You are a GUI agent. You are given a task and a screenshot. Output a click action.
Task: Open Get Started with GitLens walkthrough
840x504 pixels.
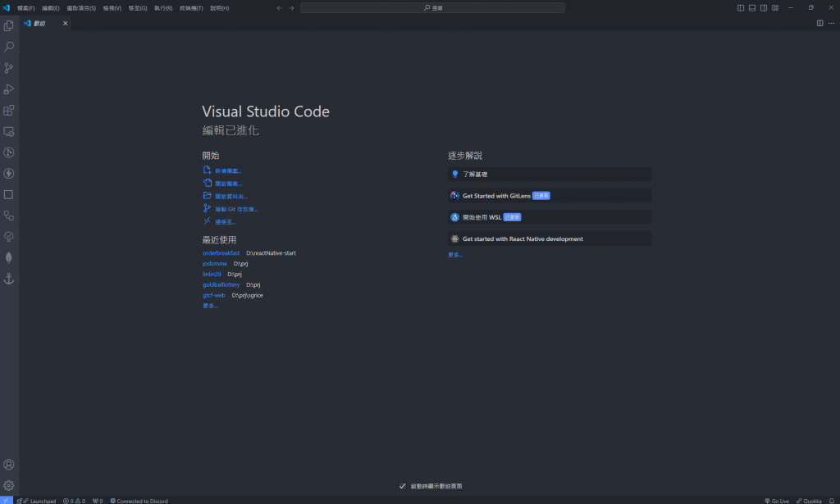(x=550, y=196)
